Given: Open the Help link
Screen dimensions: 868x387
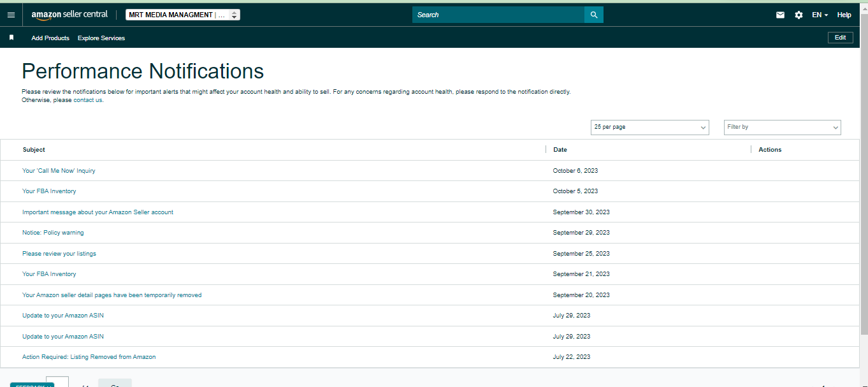Looking at the screenshot, I should pyautogui.click(x=844, y=15).
